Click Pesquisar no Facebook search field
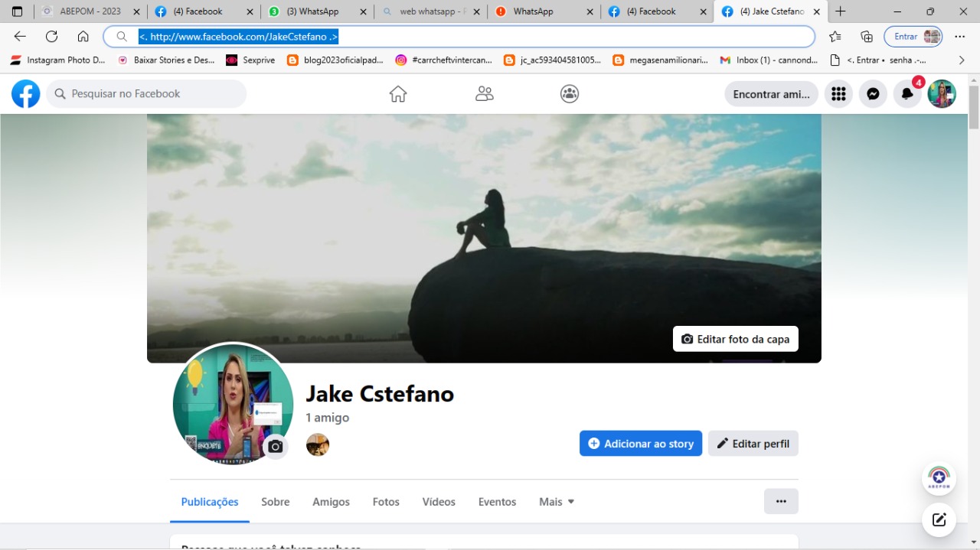Screen dimensions: 980x550 (146, 94)
